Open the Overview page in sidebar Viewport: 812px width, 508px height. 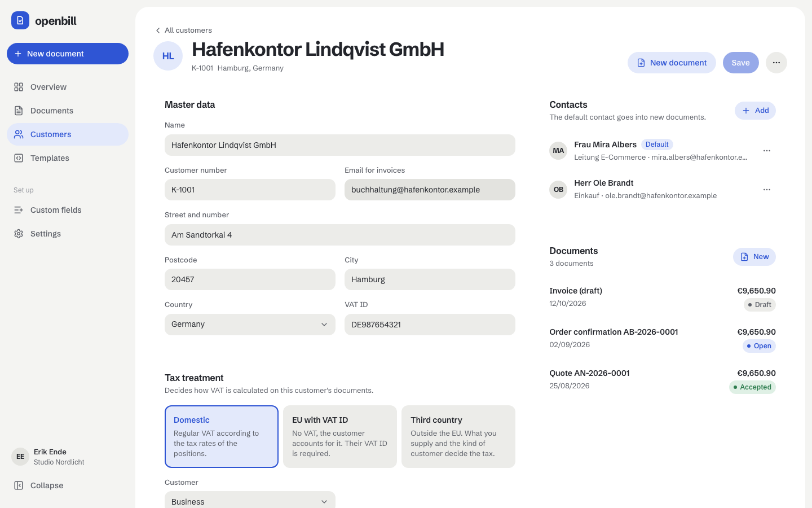tap(68, 87)
